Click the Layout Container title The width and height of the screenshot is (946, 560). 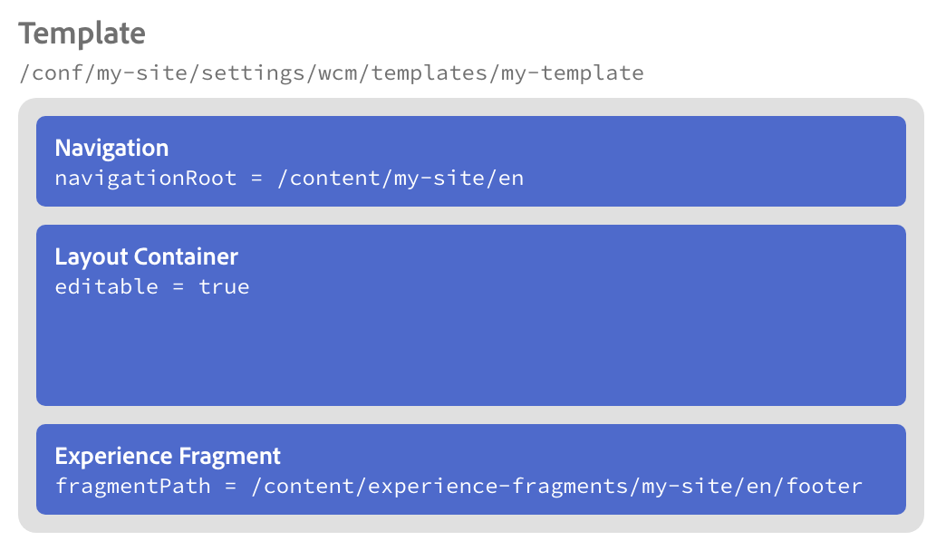[x=146, y=256]
